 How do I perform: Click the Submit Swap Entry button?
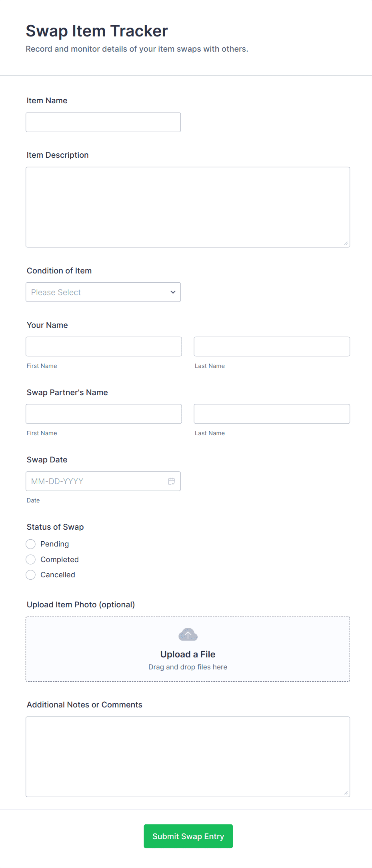click(188, 836)
